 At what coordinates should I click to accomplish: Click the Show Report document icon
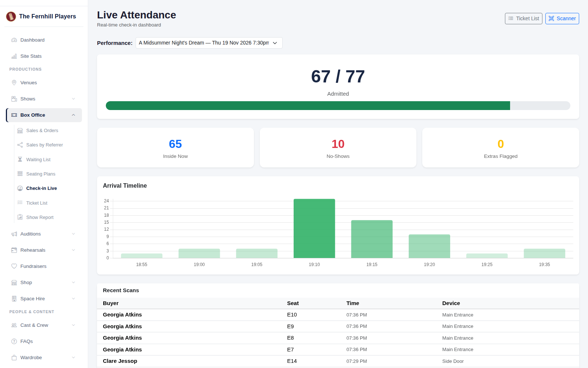click(x=20, y=217)
